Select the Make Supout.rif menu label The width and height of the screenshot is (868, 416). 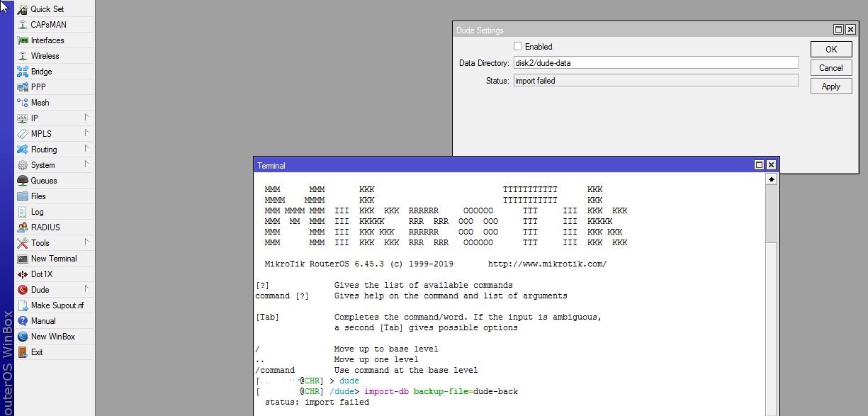pos(57,305)
